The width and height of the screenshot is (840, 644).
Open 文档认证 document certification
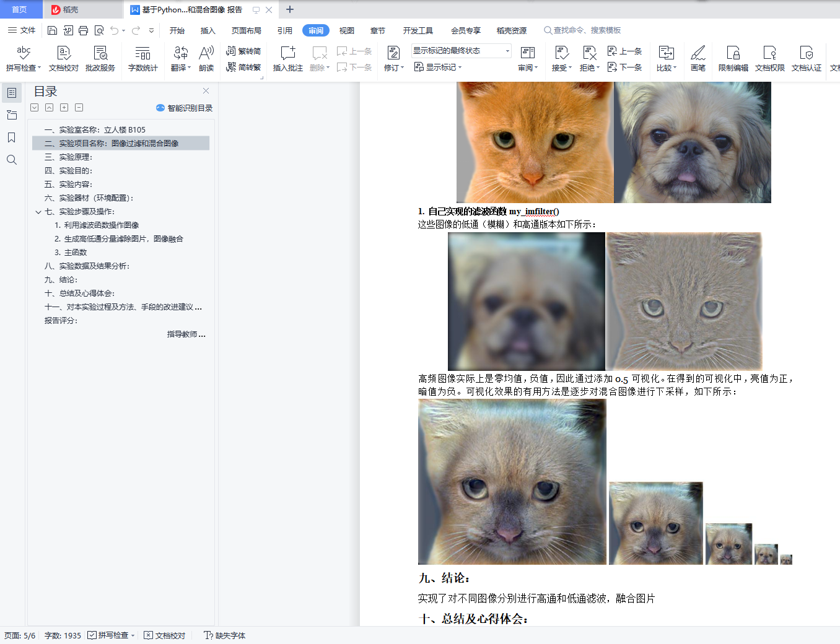(x=807, y=59)
